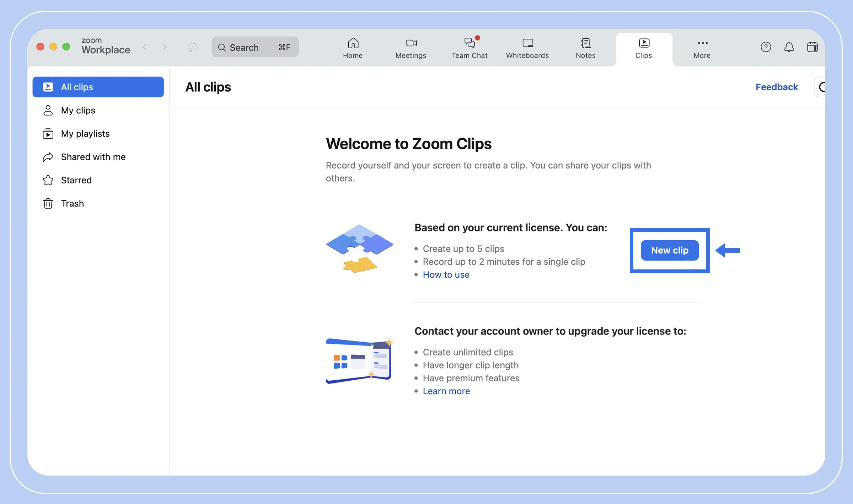
Task: Click the Trash bin icon
Action: click(48, 203)
